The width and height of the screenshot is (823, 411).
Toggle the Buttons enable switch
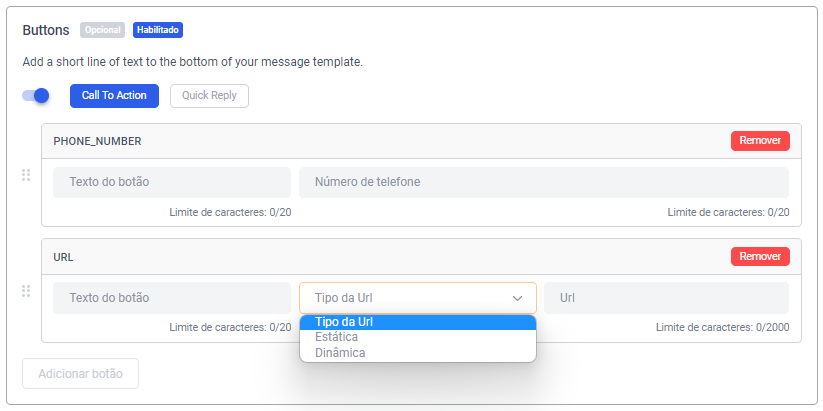(36, 96)
